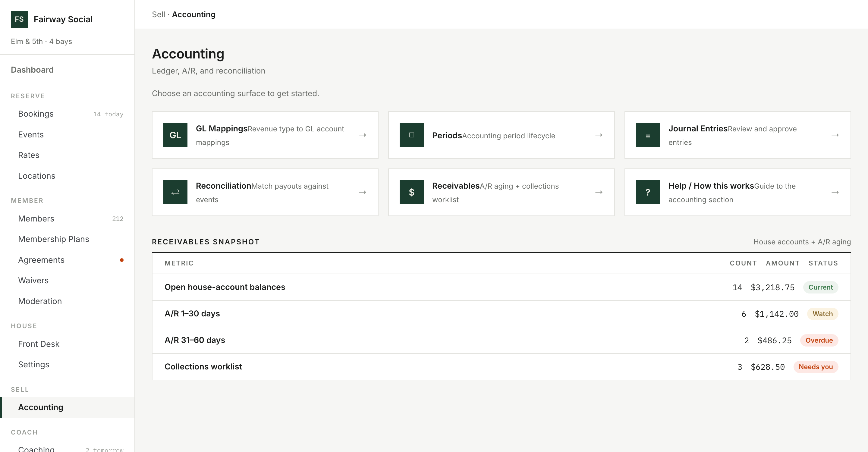Click the Help question mark icon
Screen dimensions: 868x452
pos(648,192)
